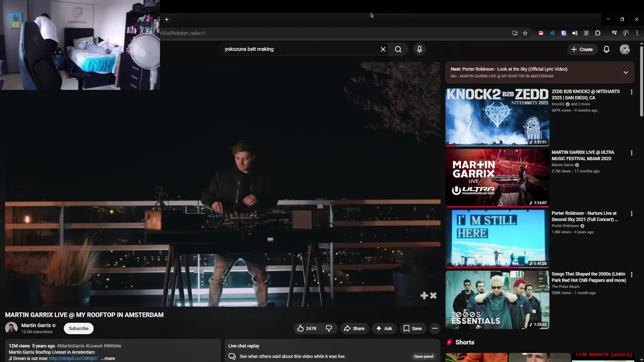Open options for Martin Garrix Ultra Miami video
The height and width of the screenshot is (362, 644).
(x=631, y=153)
